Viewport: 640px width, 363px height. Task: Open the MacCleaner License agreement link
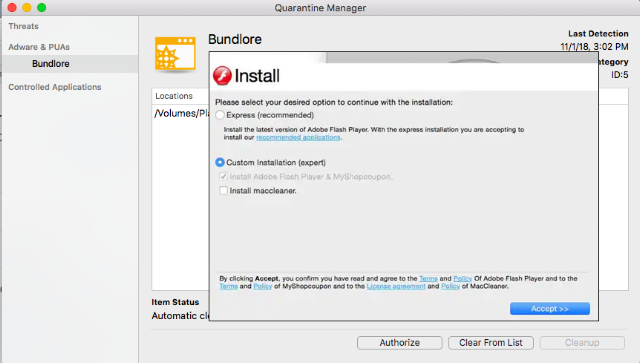coord(396,286)
